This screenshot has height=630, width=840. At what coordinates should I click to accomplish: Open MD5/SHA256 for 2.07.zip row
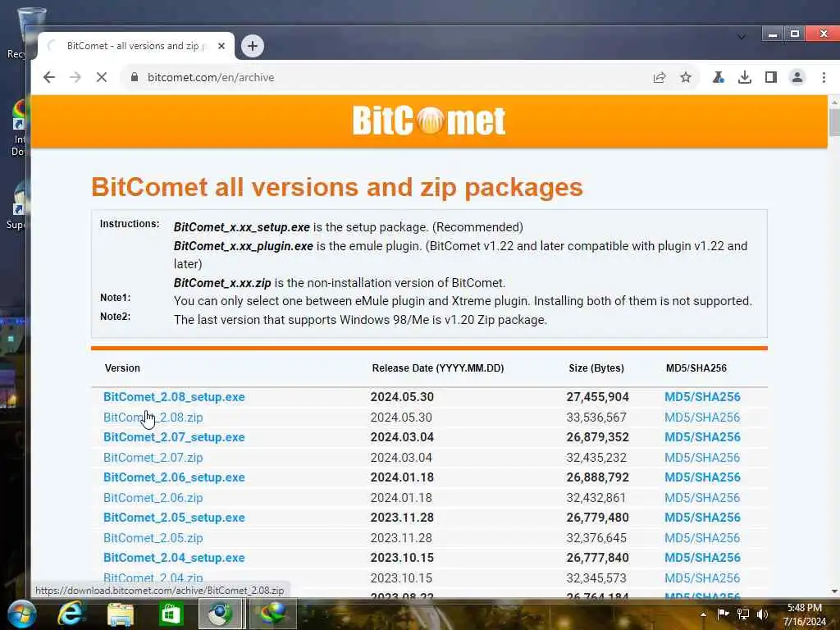[702, 458]
